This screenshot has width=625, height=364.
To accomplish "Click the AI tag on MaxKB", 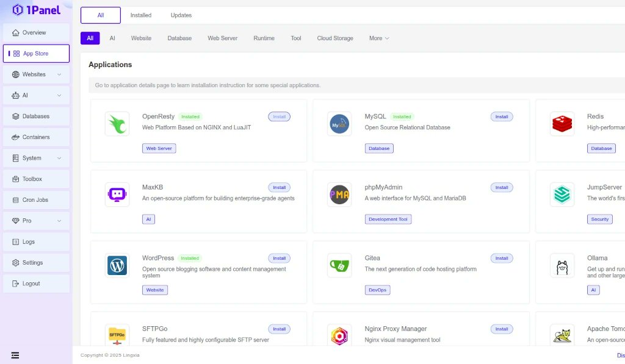I will click(x=148, y=219).
